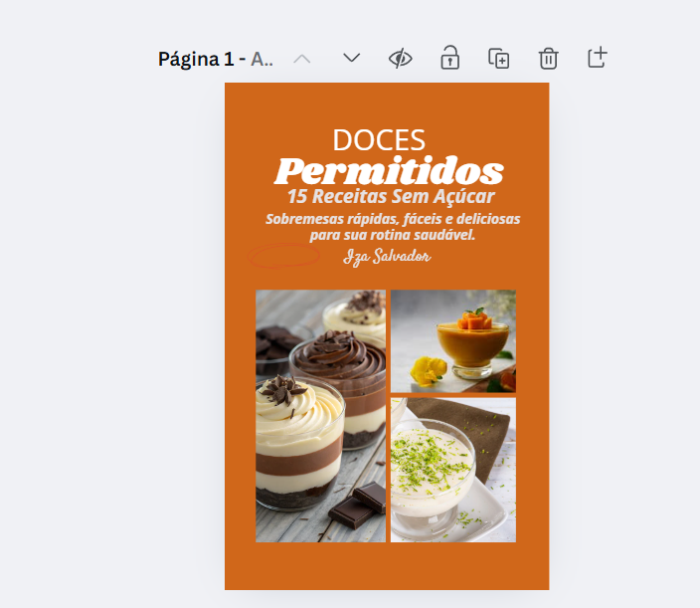This screenshot has width=700, height=608.
Task: Select the orange mango dessert photo
Action: tap(453, 341)
